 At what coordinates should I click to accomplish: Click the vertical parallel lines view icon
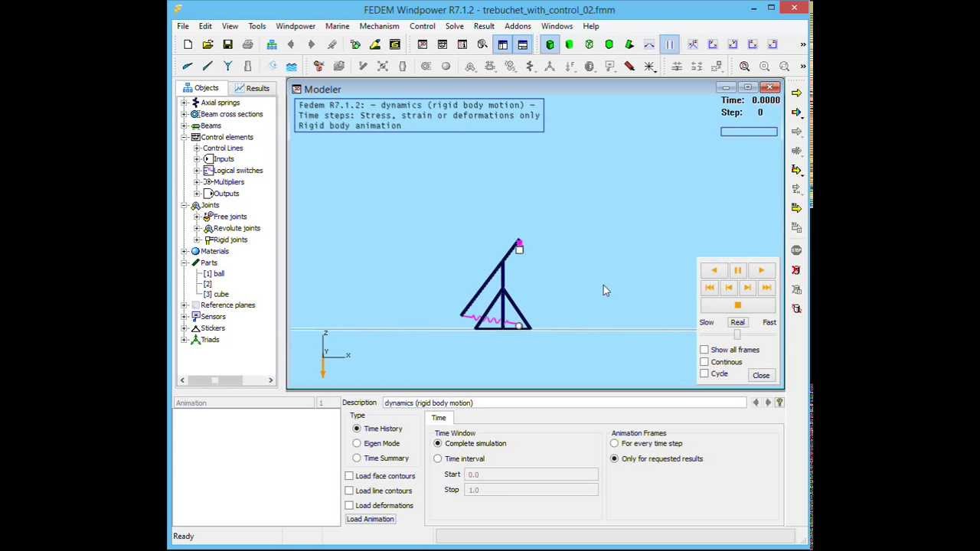[x=669, y=44]
